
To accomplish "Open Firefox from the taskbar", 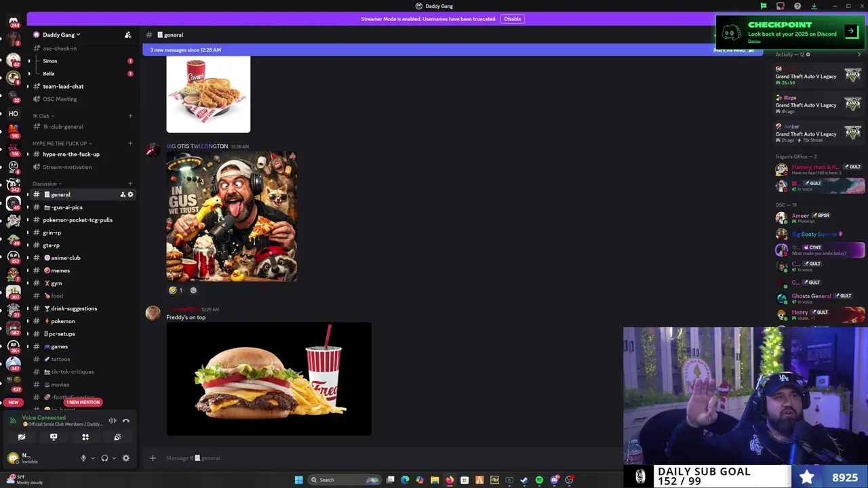I will (450, 480).
